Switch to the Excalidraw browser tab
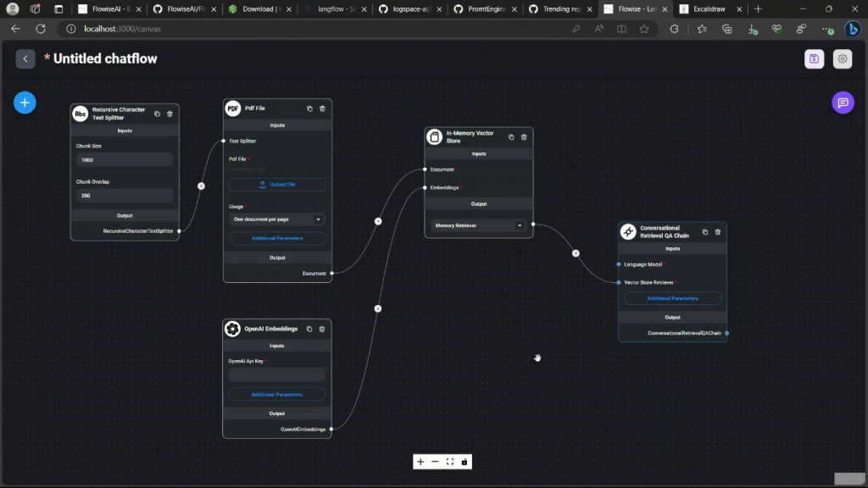This screenshot has width=868, height=488. coord(711,8)
